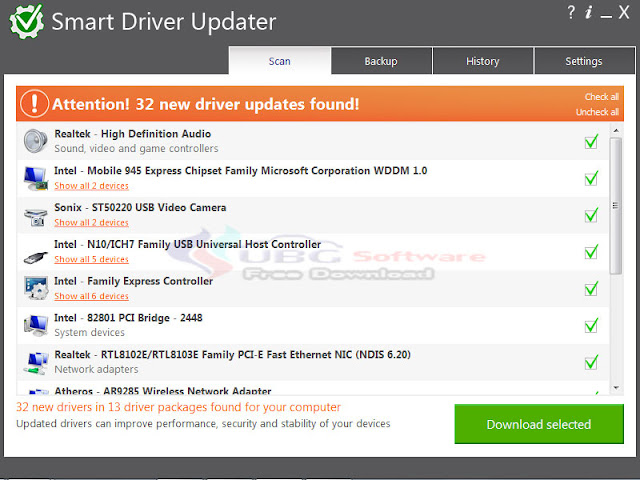Click the Realtek High Definition Audio speaker icon

click(36, 141)
